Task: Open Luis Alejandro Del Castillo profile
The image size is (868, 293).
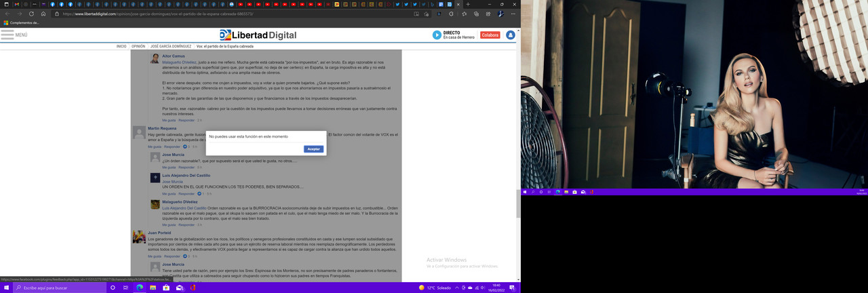Action: point(186,176)
